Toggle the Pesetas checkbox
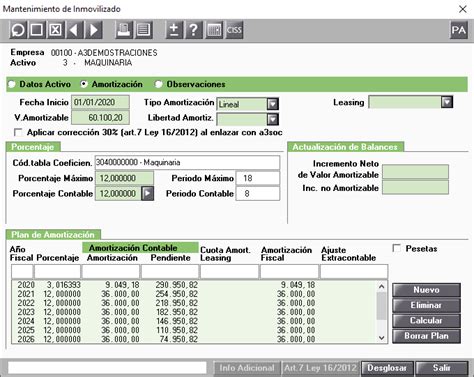This screenshot has width=474, height=377. pos(397,248)
